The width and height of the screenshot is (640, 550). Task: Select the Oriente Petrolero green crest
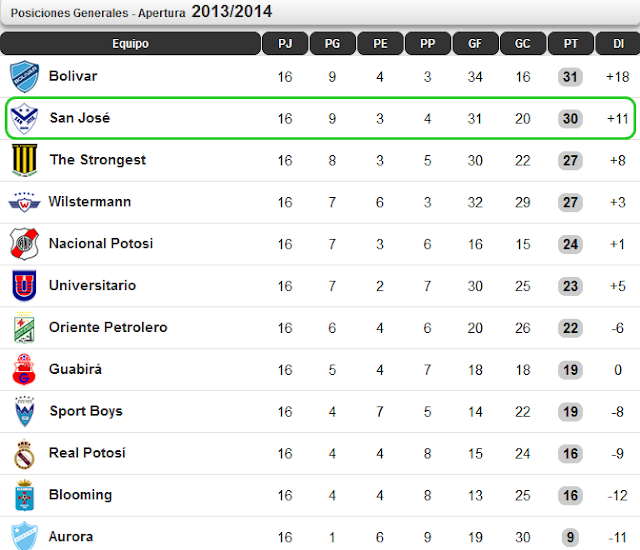tap(24, 328)
